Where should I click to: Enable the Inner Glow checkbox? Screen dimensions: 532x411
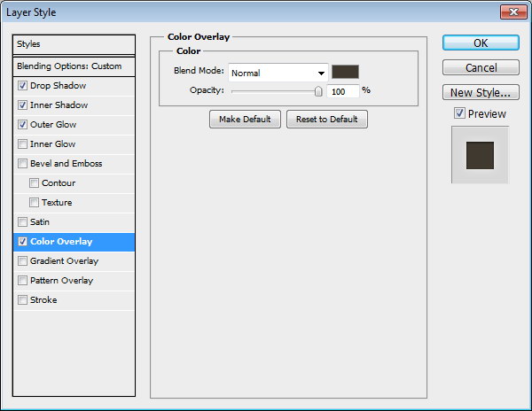tap(22, 144)
